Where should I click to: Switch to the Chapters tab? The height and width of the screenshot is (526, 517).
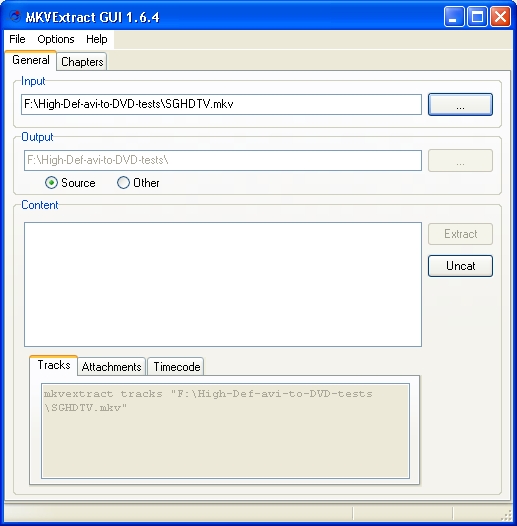click(82, 62)
